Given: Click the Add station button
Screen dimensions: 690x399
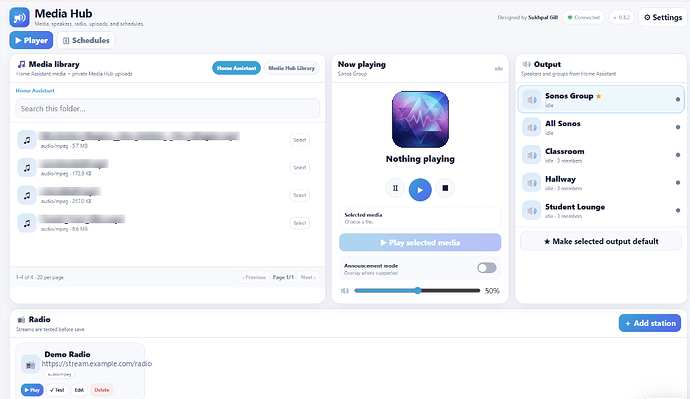Looking at the screenshot, I should point(650,323).
